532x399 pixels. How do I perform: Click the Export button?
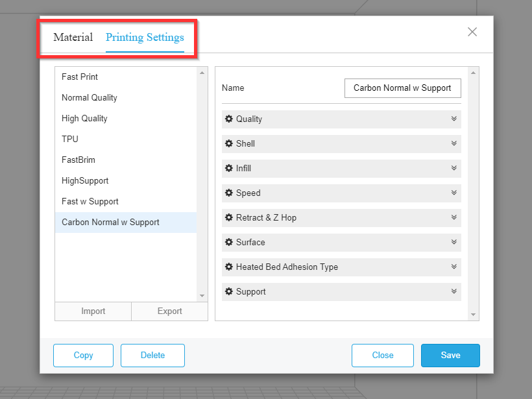(169, 311)
